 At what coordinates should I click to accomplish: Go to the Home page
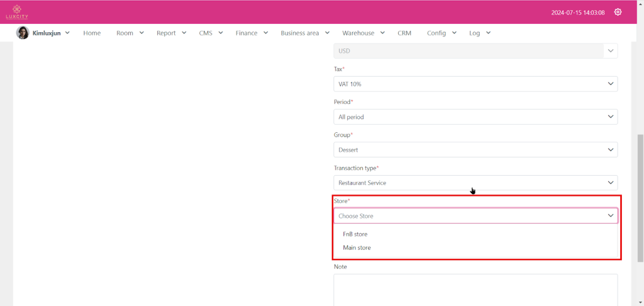(x=92, y=33)
